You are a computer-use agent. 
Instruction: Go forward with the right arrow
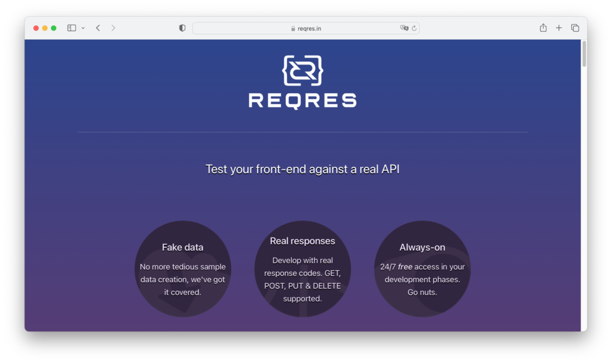pyautogui.click(x=113, y=28)
